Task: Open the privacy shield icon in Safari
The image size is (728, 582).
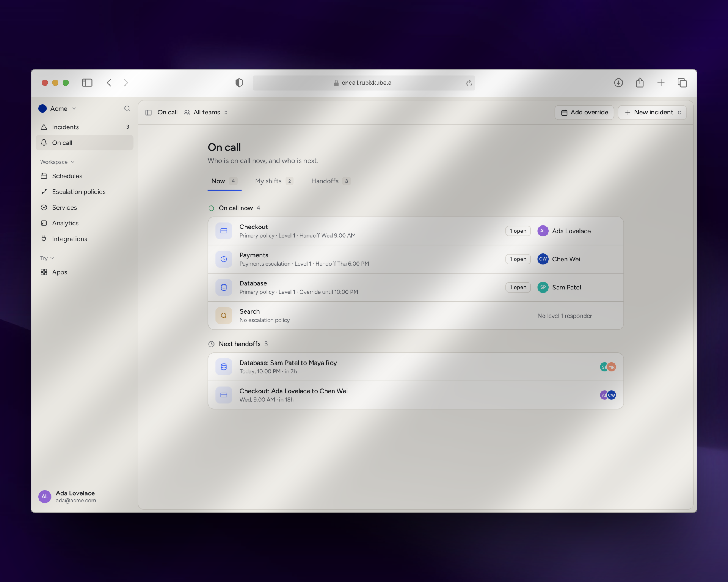Action: pyautogui.click(x=239, y=83)
